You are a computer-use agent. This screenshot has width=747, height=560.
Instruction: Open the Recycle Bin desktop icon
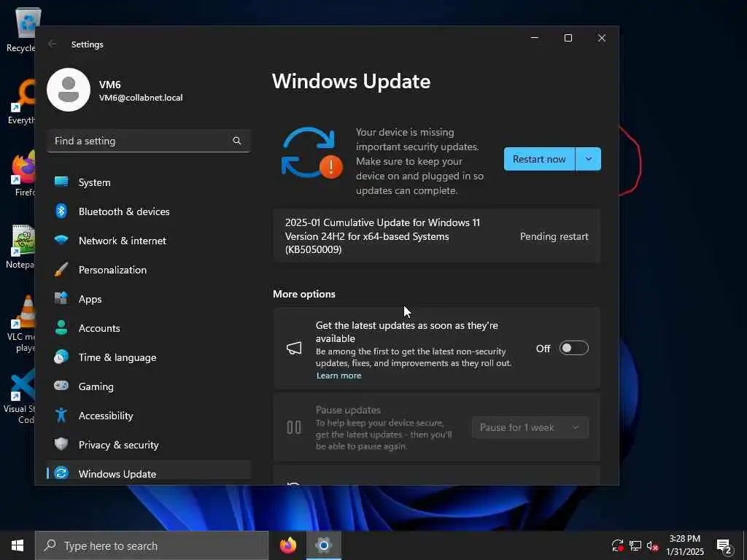[x=21, y=30]
